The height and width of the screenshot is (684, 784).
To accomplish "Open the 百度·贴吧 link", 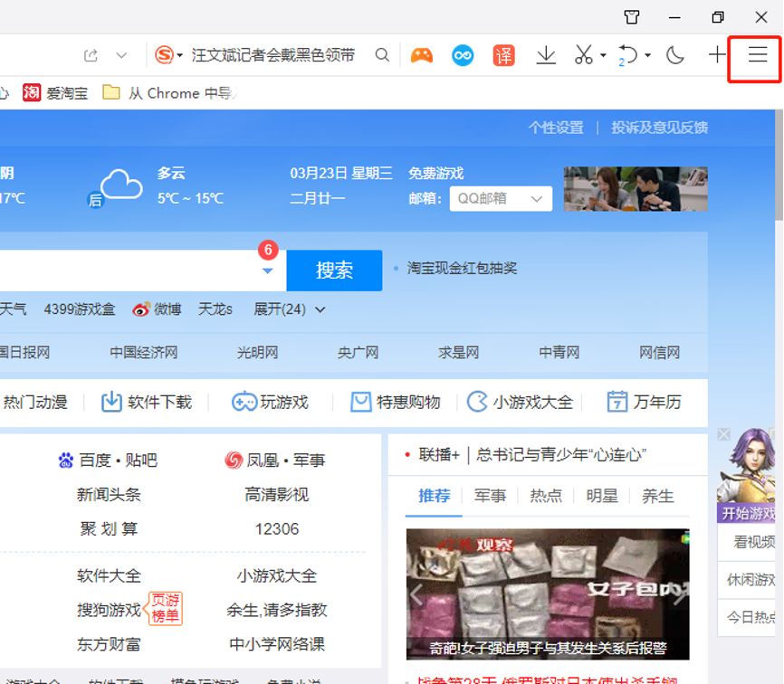I will coord(108,461).
